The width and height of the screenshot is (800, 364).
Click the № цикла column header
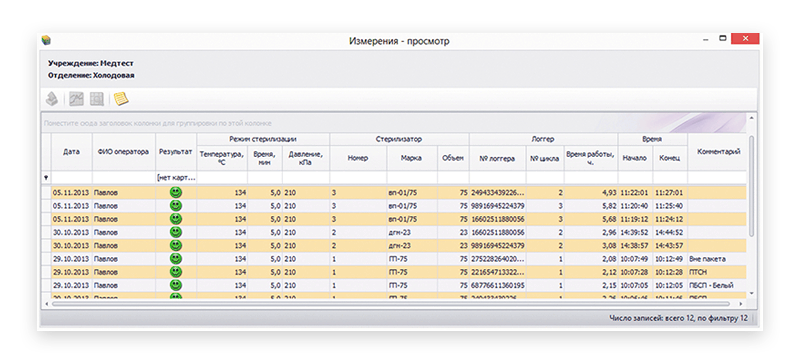tap(545, 158)
